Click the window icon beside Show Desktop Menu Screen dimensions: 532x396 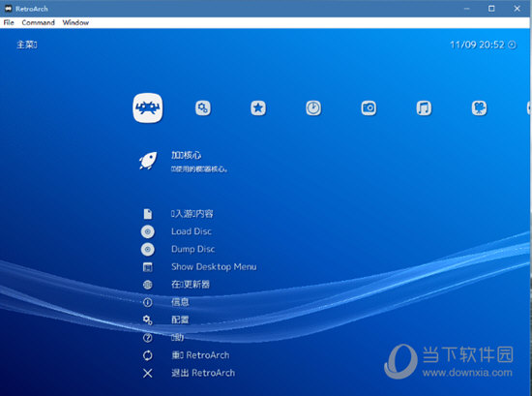point(148,267)
